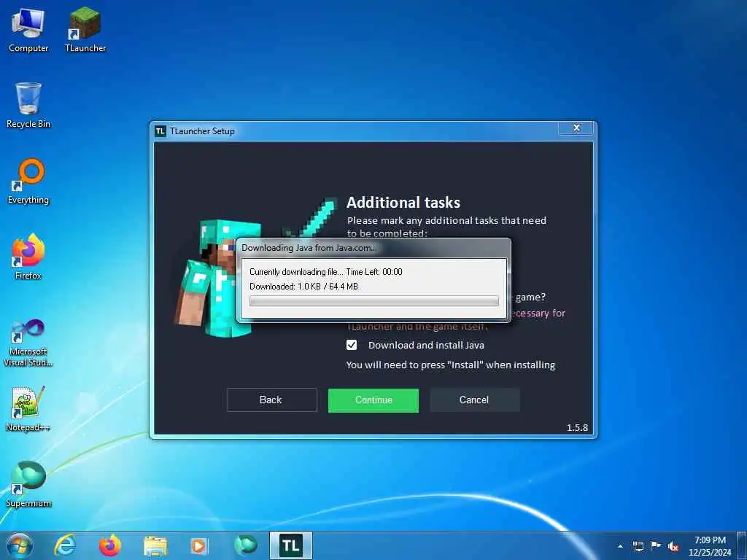
Task: Select the TLauncher desktop shortcut
Action: point(85,29)
